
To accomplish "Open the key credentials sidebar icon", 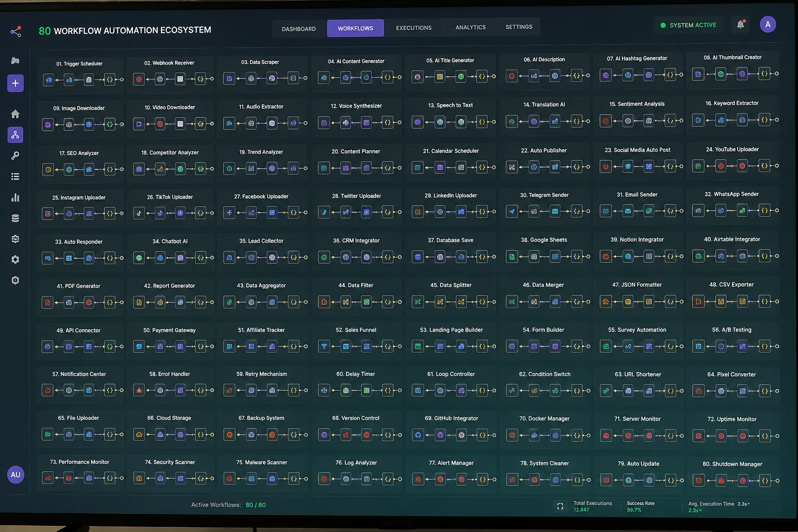I will point(16,156).
